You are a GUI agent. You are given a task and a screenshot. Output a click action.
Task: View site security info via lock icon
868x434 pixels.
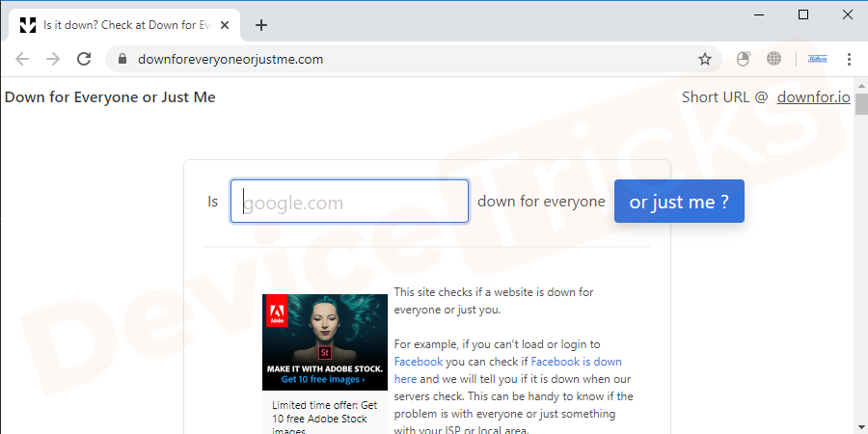click(122, 59)
